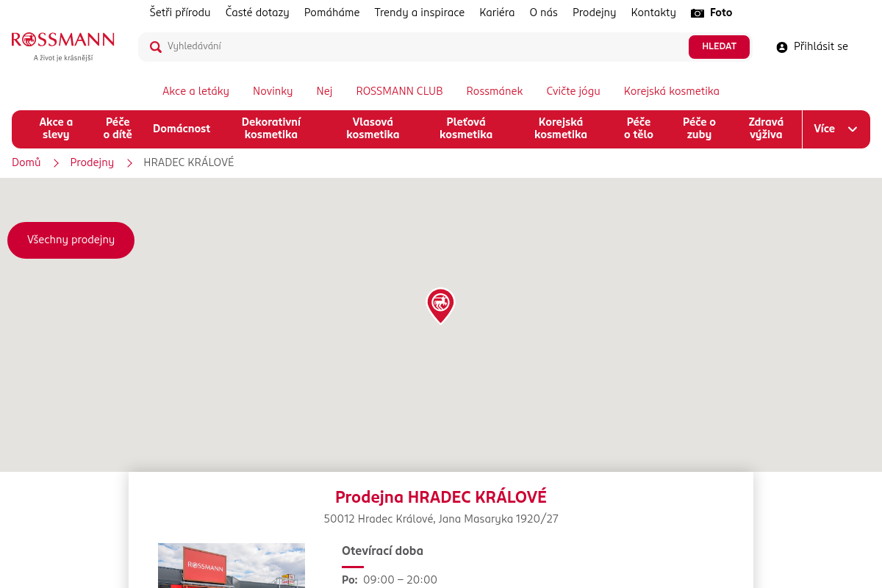Click HRADEC KRÁLOVÉ breadcrumb text
Image resolution: width=882 pixels, height=588 pixels.
tap(189, 162)
